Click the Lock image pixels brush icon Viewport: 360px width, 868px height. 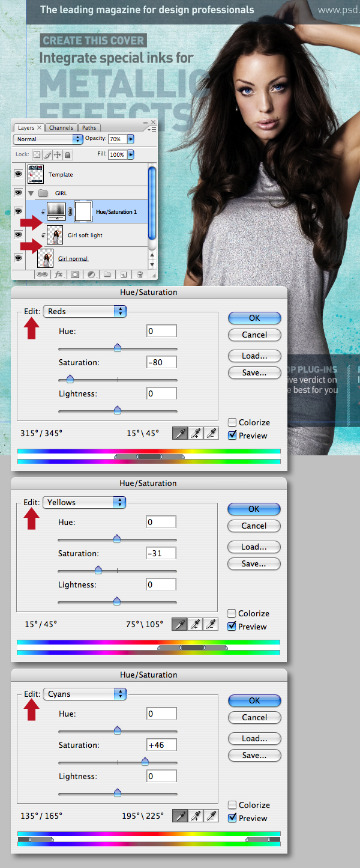click(x=47, y=154)
